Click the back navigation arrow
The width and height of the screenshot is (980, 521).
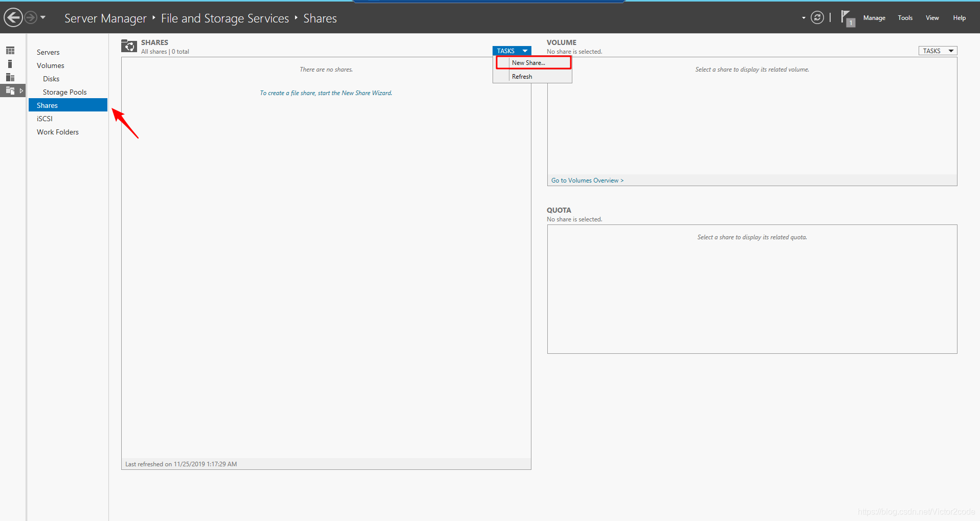[x=13, y=18]
